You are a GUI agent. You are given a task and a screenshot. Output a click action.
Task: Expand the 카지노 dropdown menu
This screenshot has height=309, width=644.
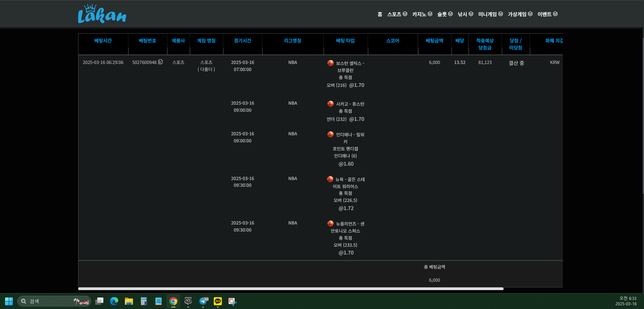coord(422,14)
